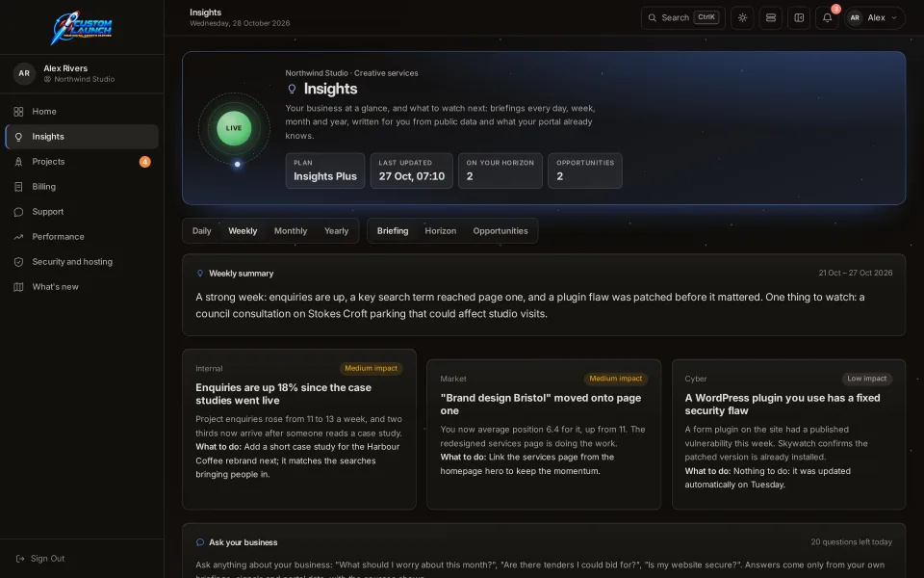Viewport: 924px width, 578px height.
Task: Click the Northwind Studio · Creative services breadcrumb
Action: [x=352, y=73]
